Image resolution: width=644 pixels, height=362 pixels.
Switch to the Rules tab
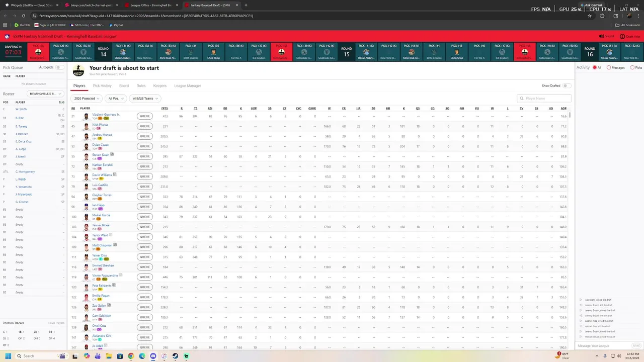point(141,86)
